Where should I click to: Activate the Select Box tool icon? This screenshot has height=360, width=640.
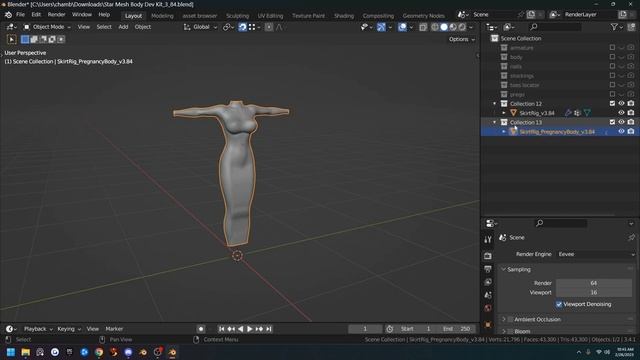coord(11,39)
